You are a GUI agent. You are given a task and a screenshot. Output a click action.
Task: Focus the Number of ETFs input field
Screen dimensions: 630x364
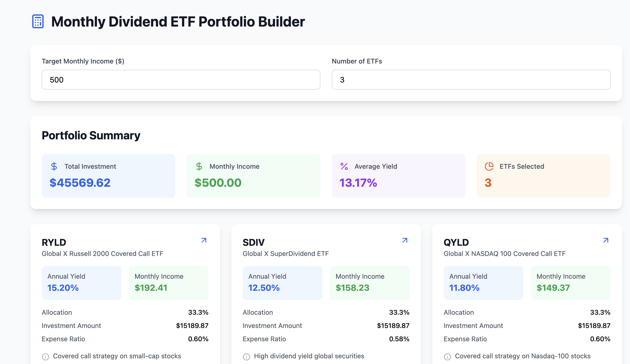471,80
